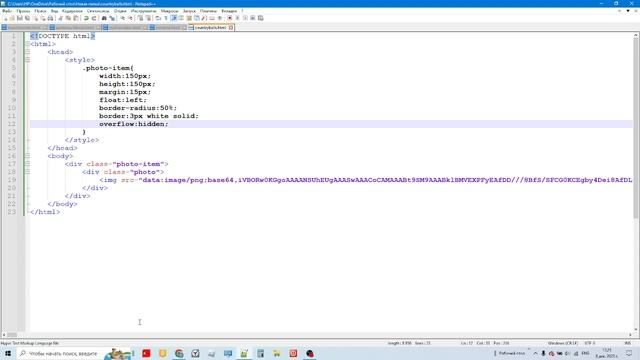Toggle file monitoring eye icon
Image resolution: width=640 pixels, height=360 pixels.
coord(220,18)
